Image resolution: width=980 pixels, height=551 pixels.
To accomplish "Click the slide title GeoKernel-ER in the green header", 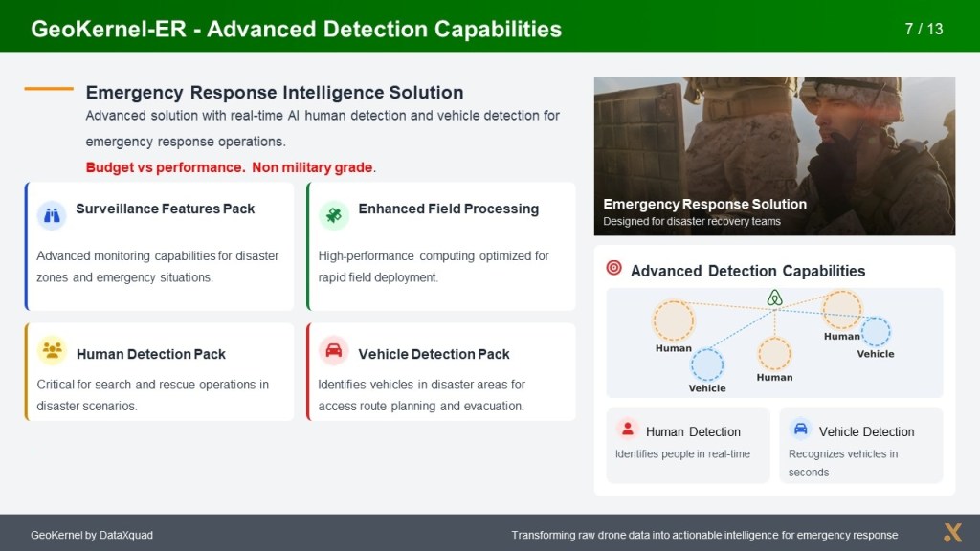I will click(x=296, y=29).
